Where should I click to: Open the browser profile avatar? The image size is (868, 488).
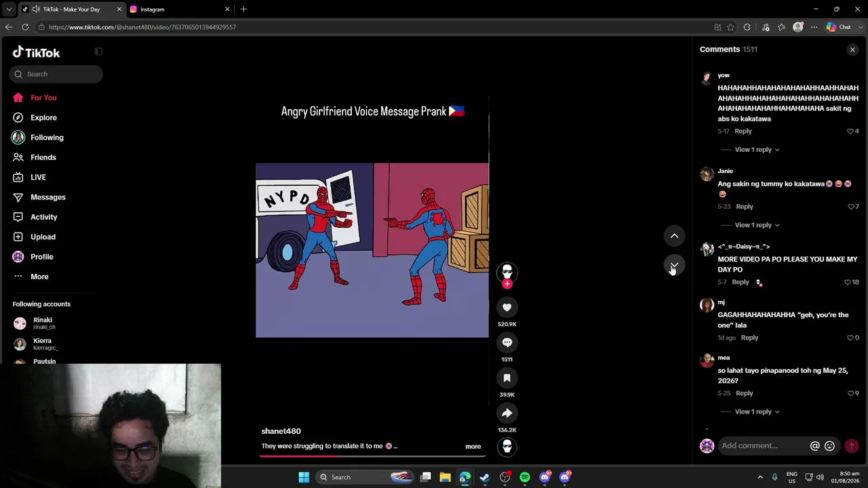pos(798,27)
